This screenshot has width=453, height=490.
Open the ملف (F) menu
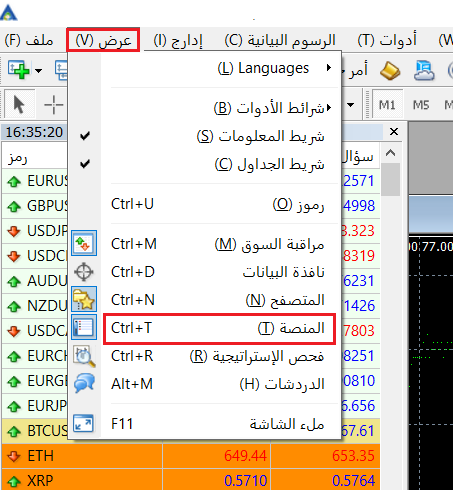tap(29, 40)
